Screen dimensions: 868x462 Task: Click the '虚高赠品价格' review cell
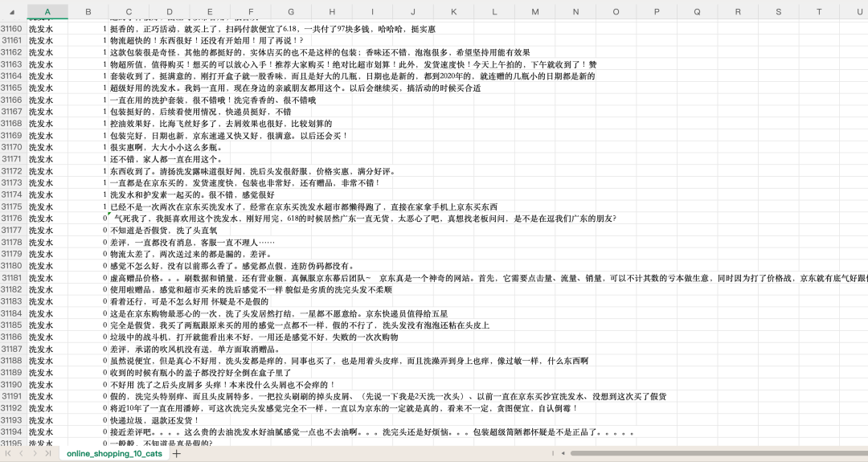(489, 278)
